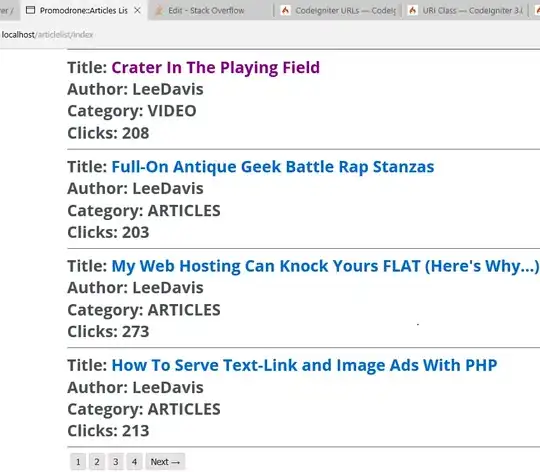
Task: Select the text Clicks: 213
Action: click(x=108, y=431)
